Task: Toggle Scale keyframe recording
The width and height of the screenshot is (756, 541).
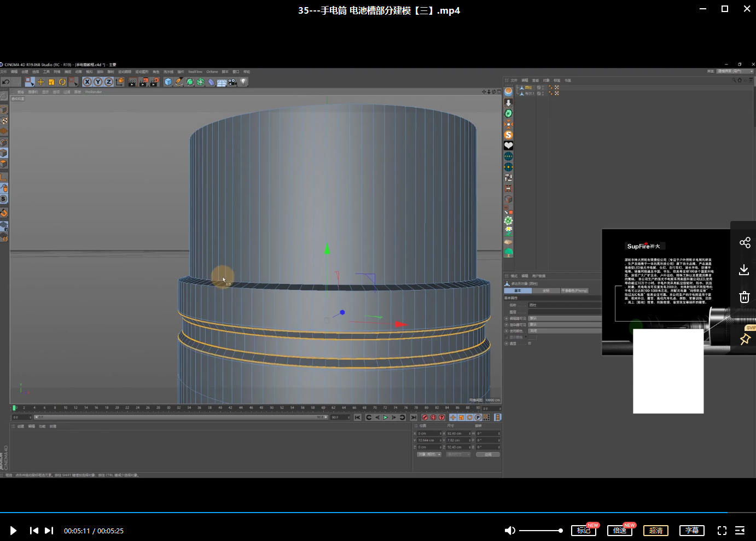Action: point(461,417)
